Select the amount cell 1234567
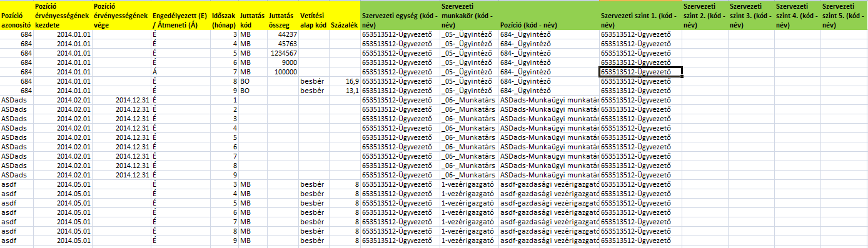Viewport: 868px width, 248px height. [x=283, y=53]
